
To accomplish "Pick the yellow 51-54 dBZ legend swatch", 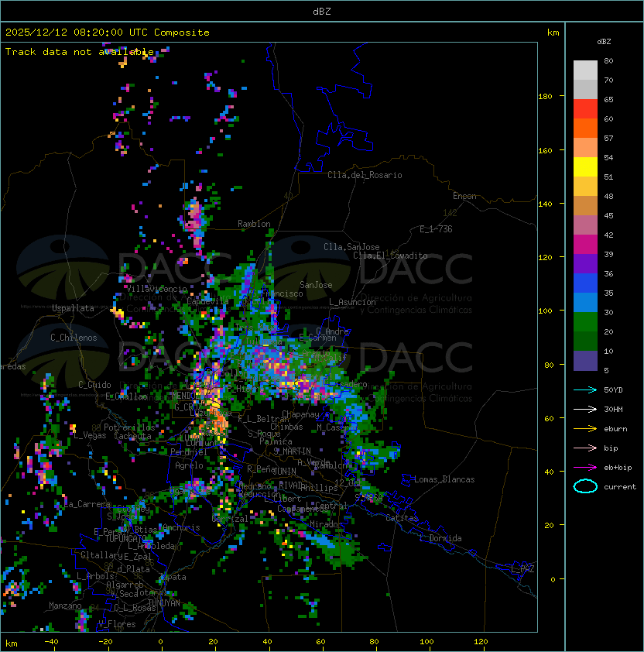I will 585,167.
